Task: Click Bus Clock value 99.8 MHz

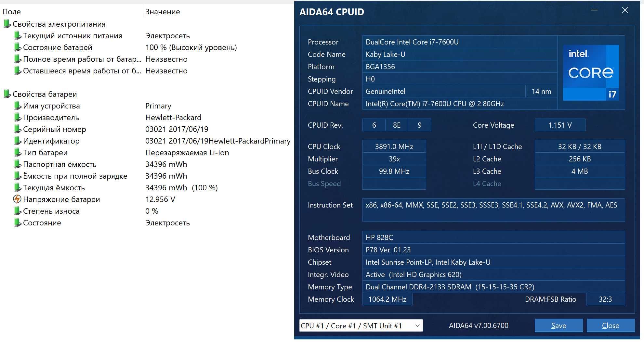Action: click(x=394, y=171)
